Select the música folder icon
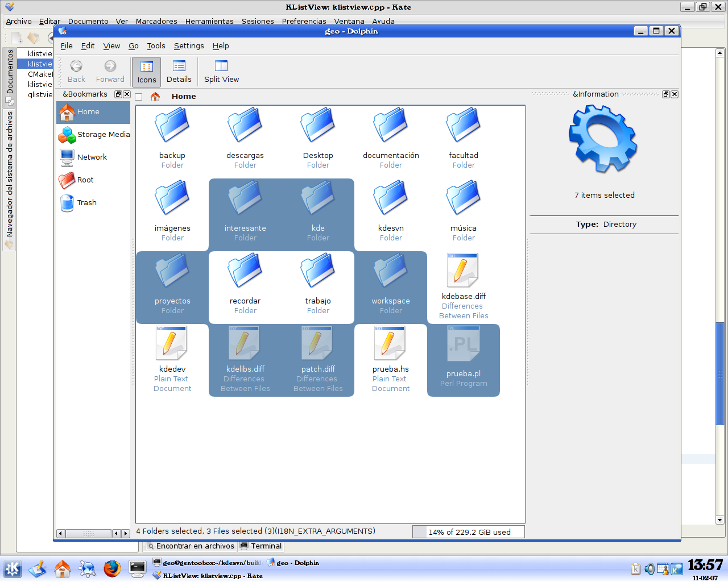Viewport: 728px width, 582px height. (x=464, y=198)
